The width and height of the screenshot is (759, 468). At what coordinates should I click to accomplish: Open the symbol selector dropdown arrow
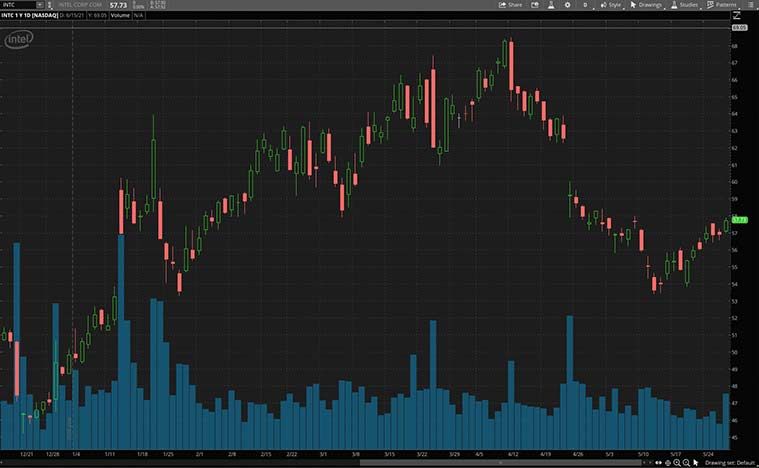point(40,5)
